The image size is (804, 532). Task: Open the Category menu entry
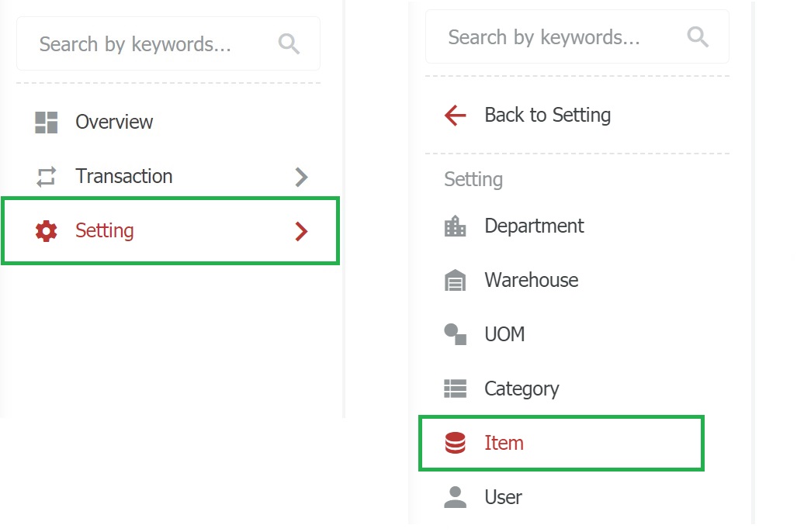coord(522,389)
